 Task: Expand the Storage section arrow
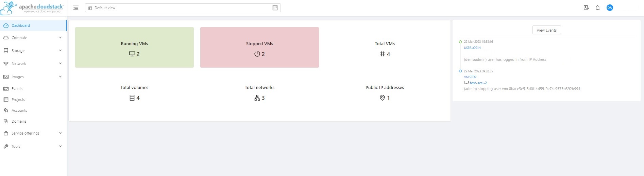click(x=60, y=51)
